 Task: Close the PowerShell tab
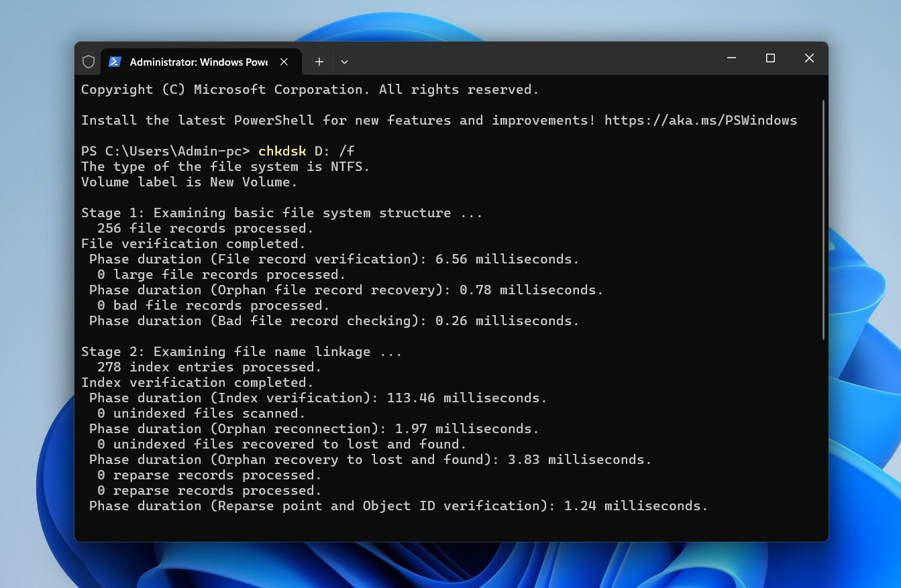(x=284, y=62)
